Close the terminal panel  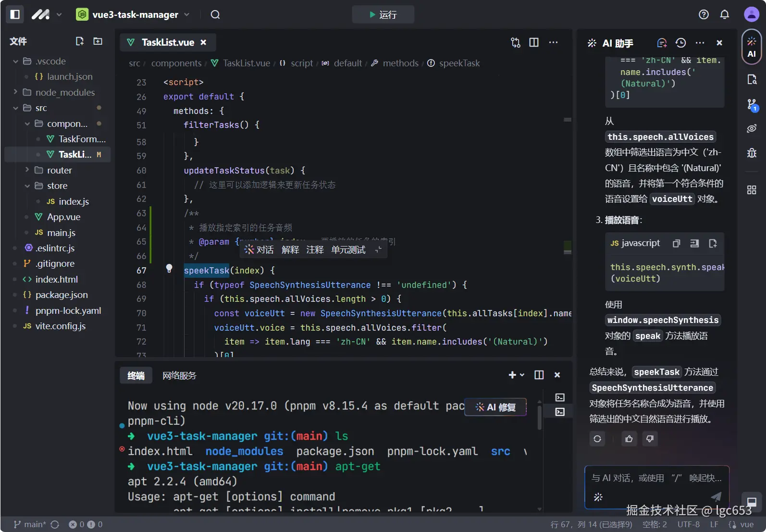557,375
